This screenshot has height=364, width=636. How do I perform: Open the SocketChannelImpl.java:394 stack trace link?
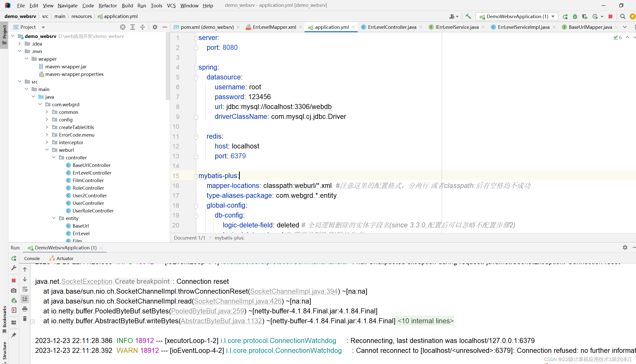[x=294, y=291]
